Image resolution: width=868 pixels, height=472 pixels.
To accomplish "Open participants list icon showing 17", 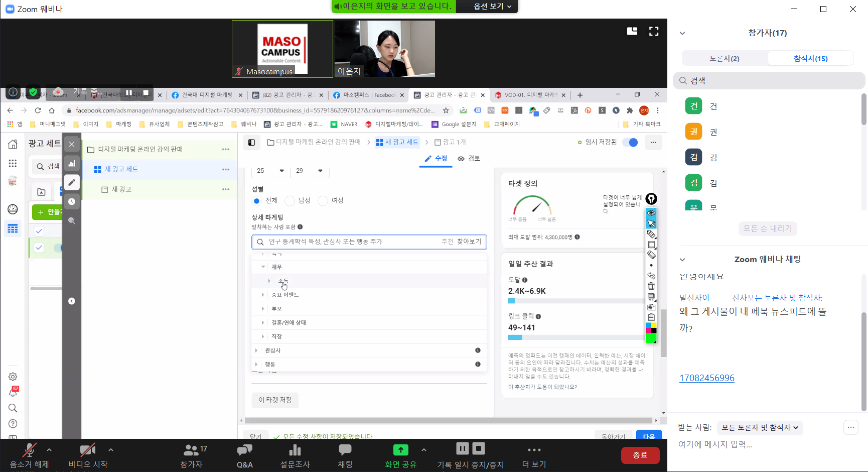I will pyautogui.click(x=192, y=450).
